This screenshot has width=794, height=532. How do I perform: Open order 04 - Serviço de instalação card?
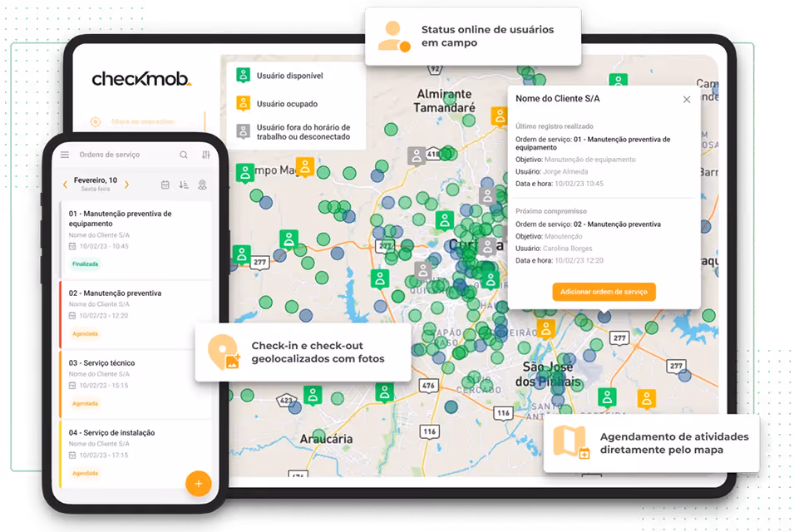tap(136, 454)
